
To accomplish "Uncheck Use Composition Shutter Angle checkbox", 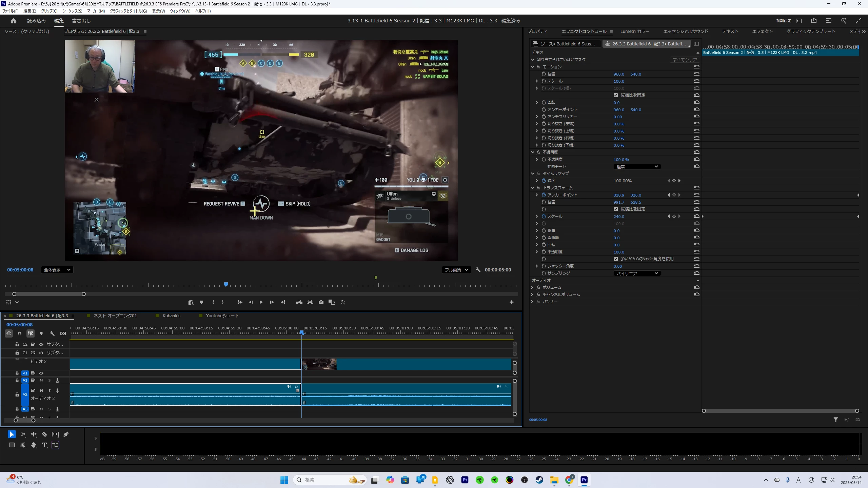I will click(x=616, y=259).
